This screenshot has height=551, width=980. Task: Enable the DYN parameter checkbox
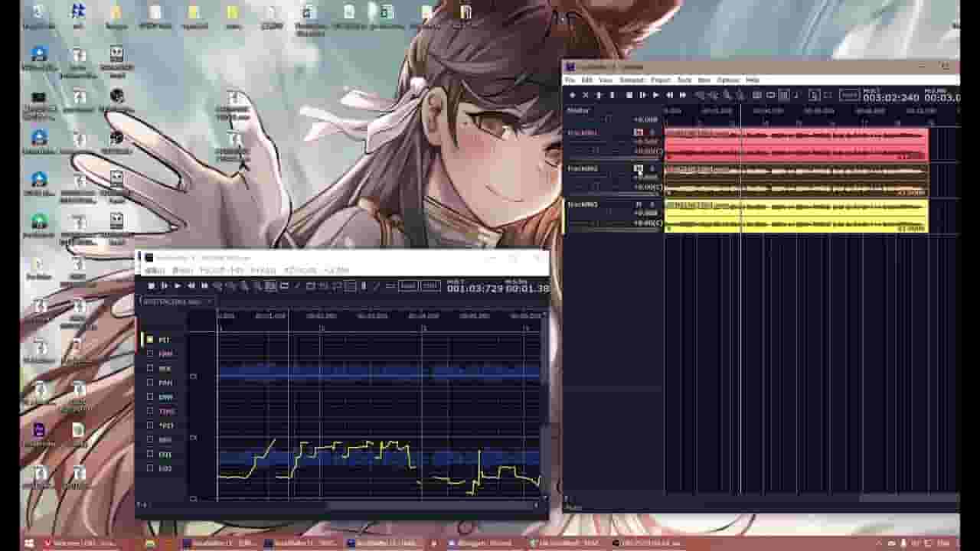click(150, 396)
